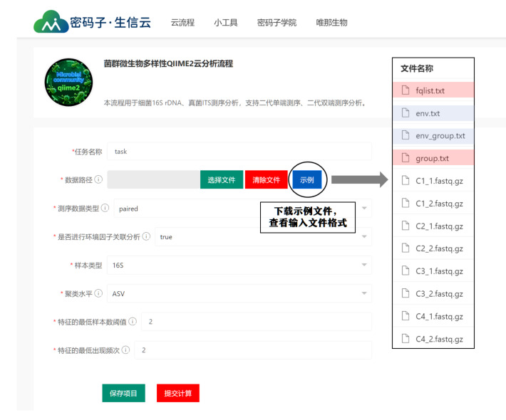Go to 密码子学院 in the top navigation
The height and width of the screenshot is (420, 506).
(x=277, y=23)
